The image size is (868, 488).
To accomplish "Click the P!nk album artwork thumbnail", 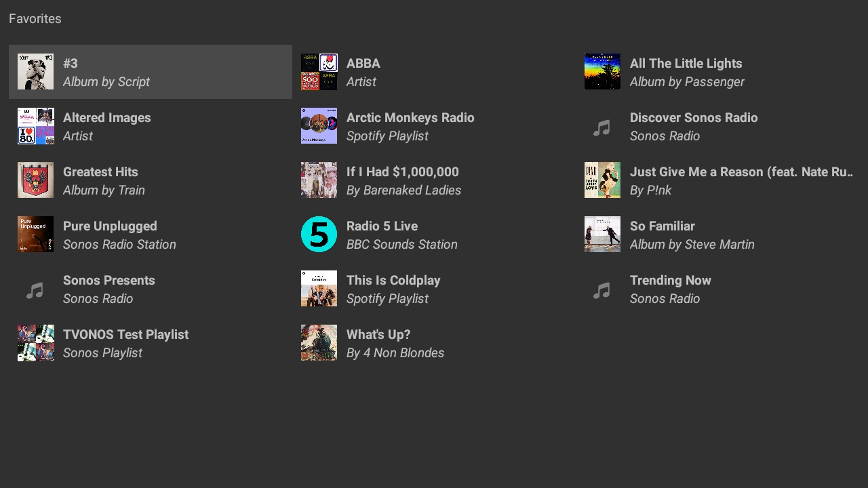I will point(602,180).
